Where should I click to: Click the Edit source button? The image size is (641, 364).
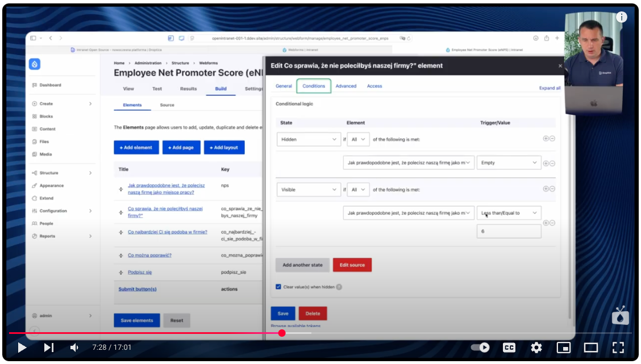click(x=352, y=265)
